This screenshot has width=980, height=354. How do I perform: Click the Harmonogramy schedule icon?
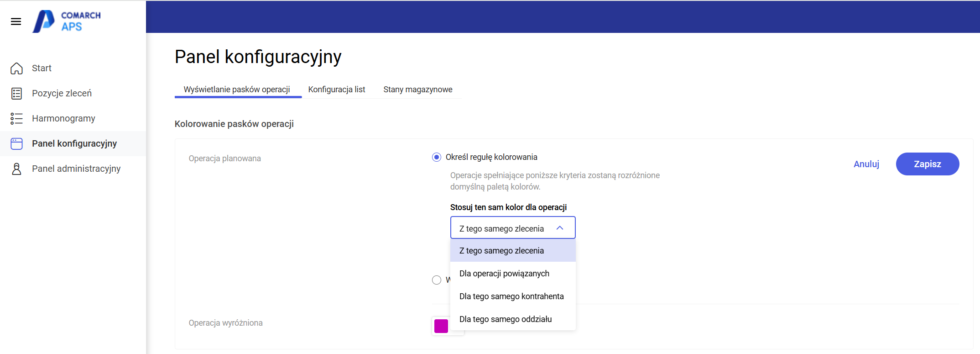pos(16,118)
